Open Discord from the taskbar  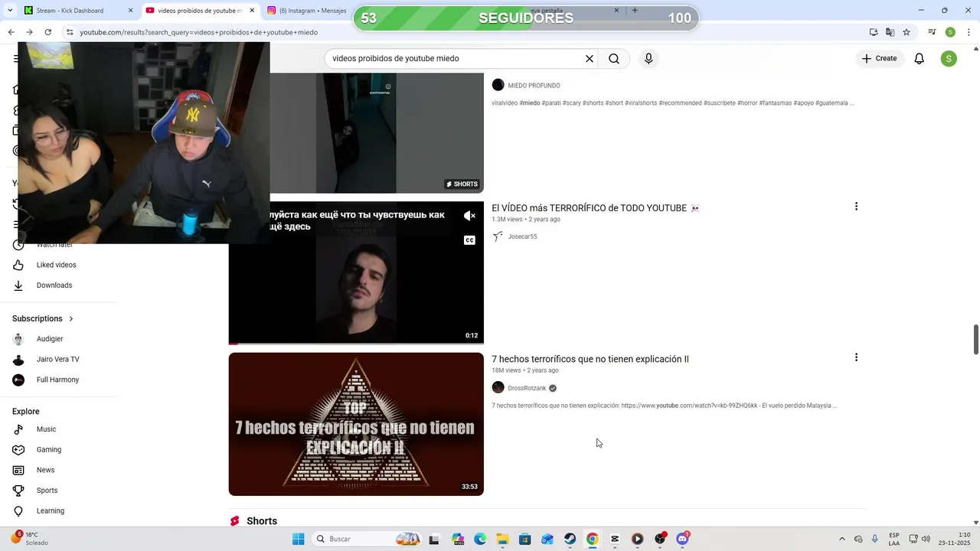pos(682,539)
